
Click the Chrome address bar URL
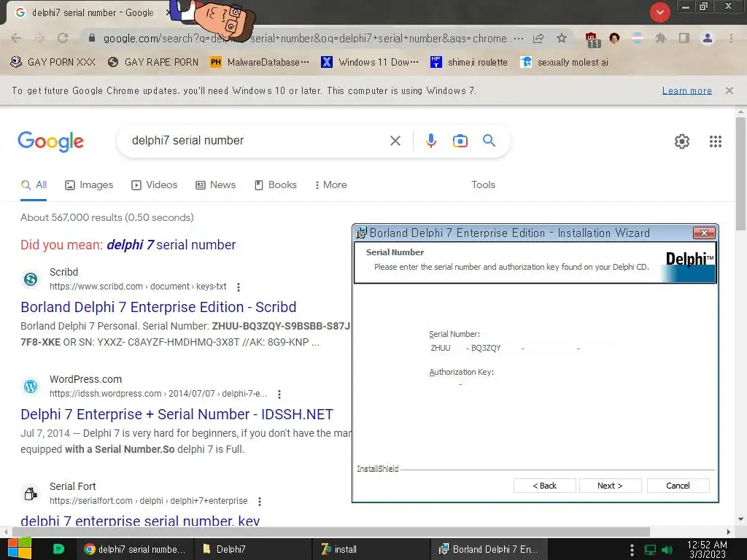click(x=307, y=39)
